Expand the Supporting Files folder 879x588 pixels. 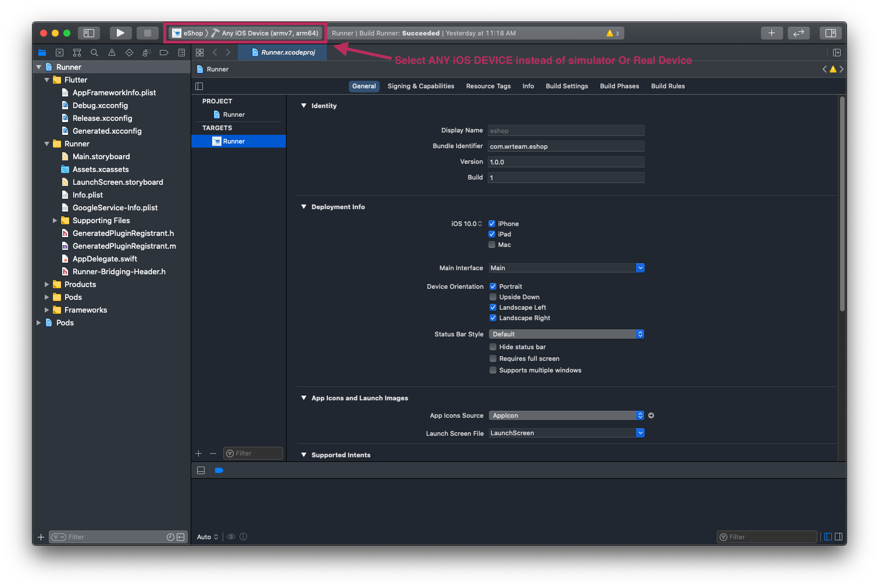click(x=55, y=220)
